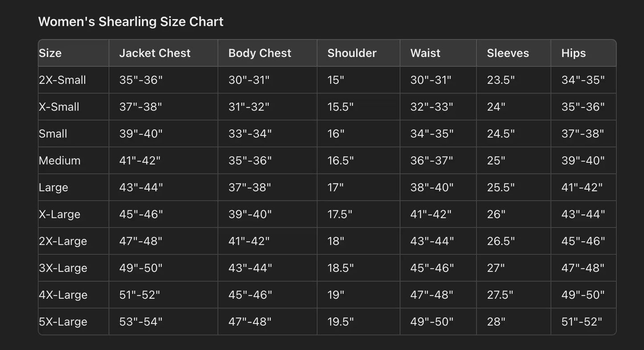Image resolution: width=644 pixels, height=350 pixels.
Task: Click 3X-Large row's Sleeves value 27"
Action: coord(496,268)
